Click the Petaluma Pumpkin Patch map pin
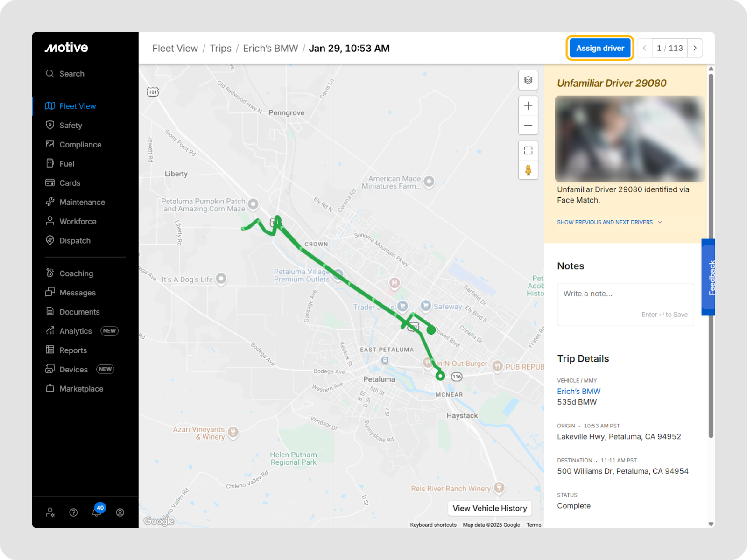This screenshot has height=560, width=747. pyautogui.click(x=253, y=204)
